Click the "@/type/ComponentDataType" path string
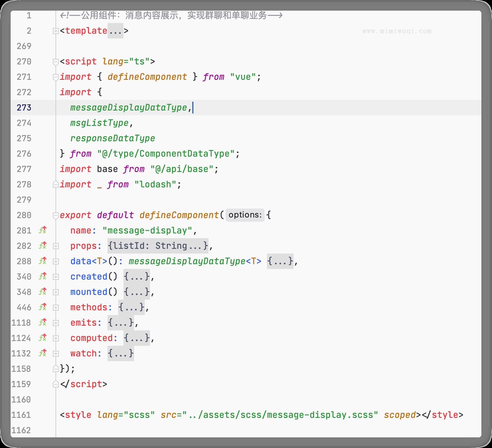This screenshot has height=448, width=492. pos(166,154)
